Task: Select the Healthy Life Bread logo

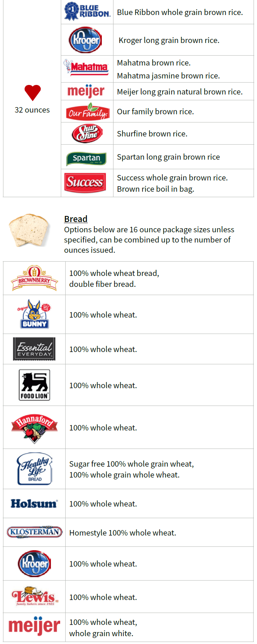Action: click(x=34, y=469)
